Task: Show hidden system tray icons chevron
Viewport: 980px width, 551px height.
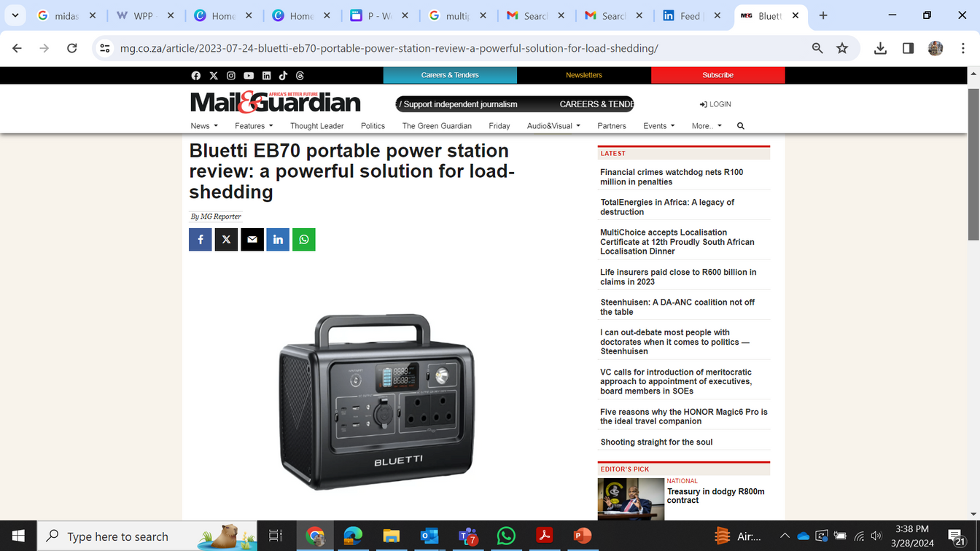Action: click(x=785, y=536)
